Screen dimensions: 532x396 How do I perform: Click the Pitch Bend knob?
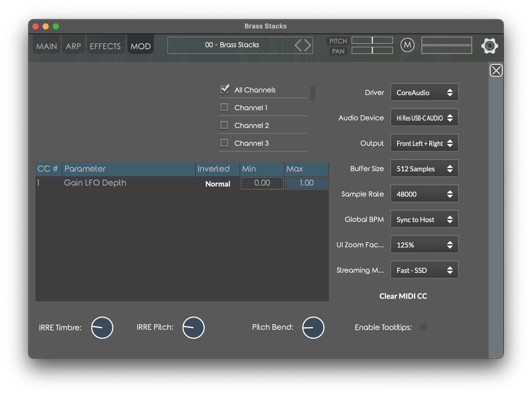[x=313, y=327]
